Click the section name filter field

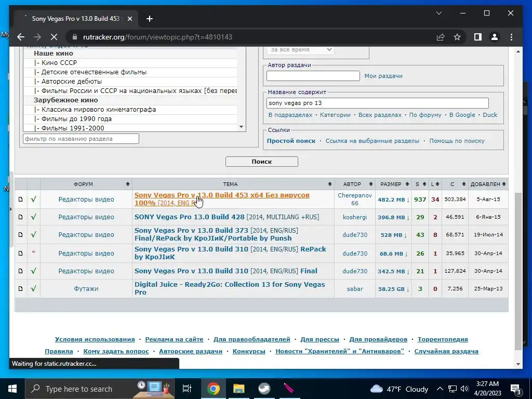(x=81, y=139)
